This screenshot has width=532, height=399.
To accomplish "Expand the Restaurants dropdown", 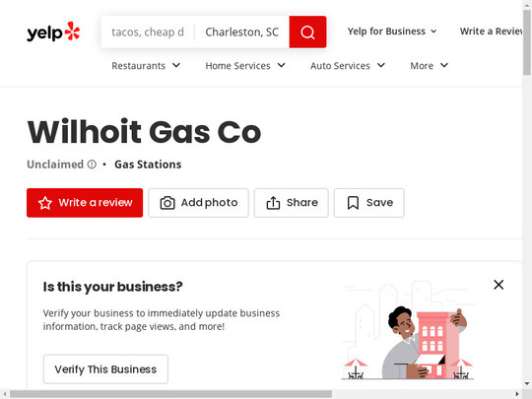I will (146, 65).
